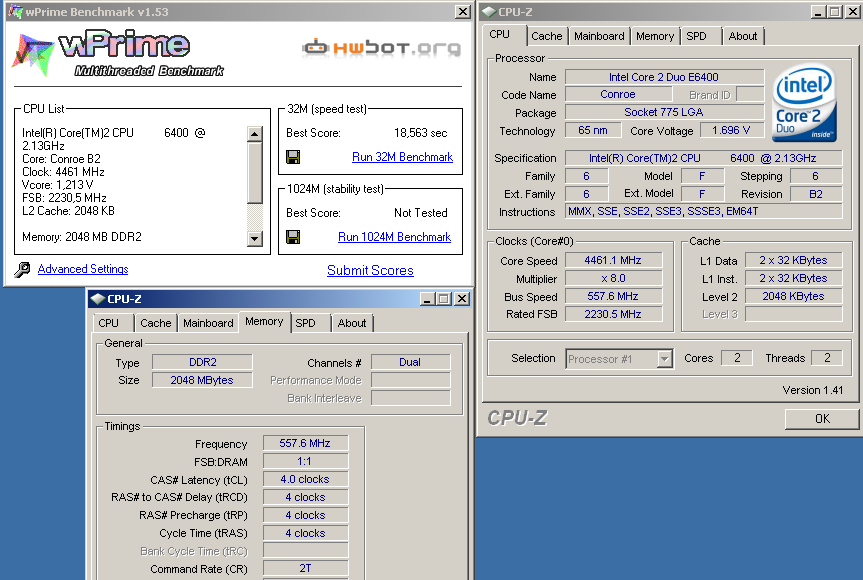Click the Technology value '65 nm'

point(593,130)
